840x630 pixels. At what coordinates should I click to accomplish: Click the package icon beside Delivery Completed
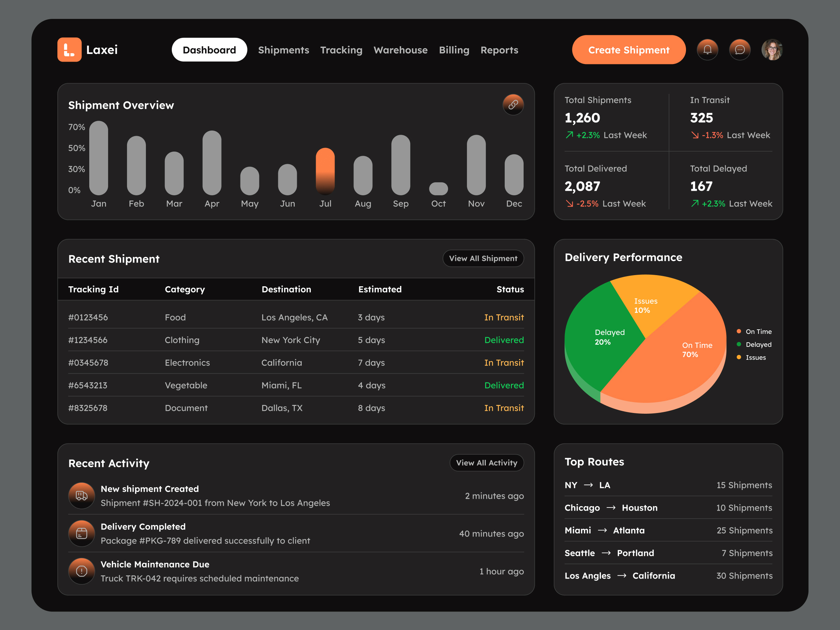tap(81, 533)
